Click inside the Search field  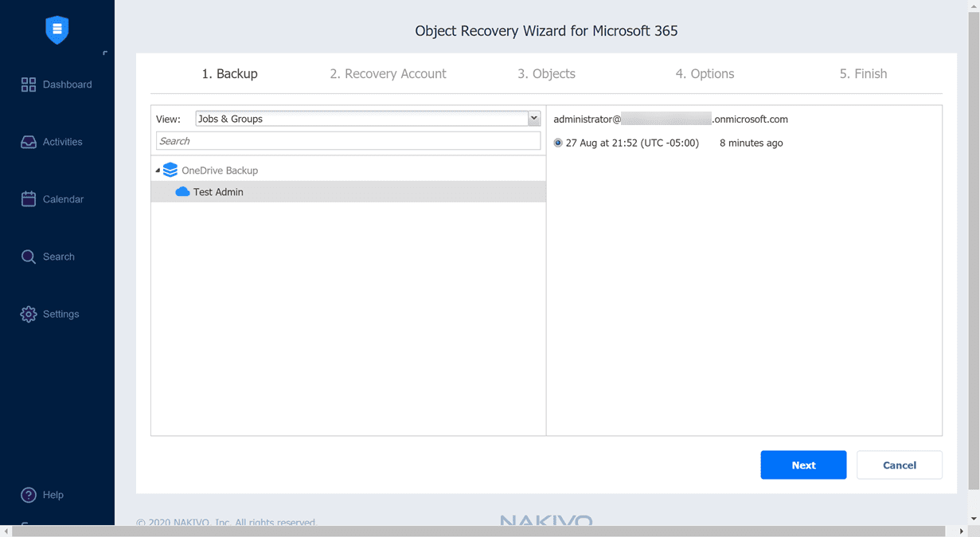[x=348, y=140]
